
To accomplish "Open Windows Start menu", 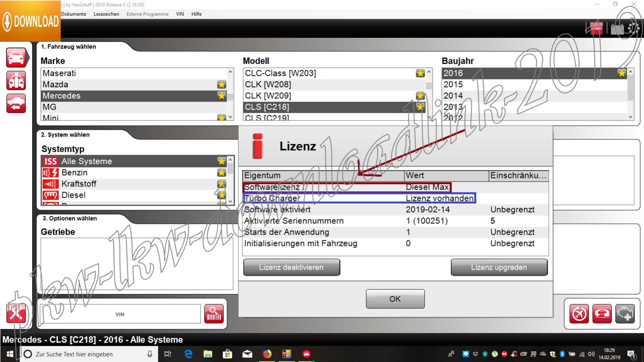I will pyautogui.click(x=10, y=354).
